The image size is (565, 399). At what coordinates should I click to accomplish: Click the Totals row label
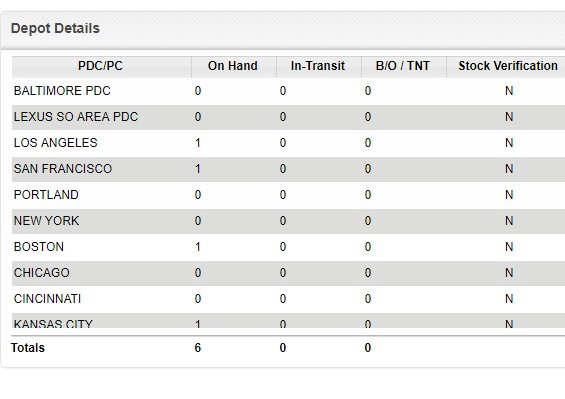[28, 348]
